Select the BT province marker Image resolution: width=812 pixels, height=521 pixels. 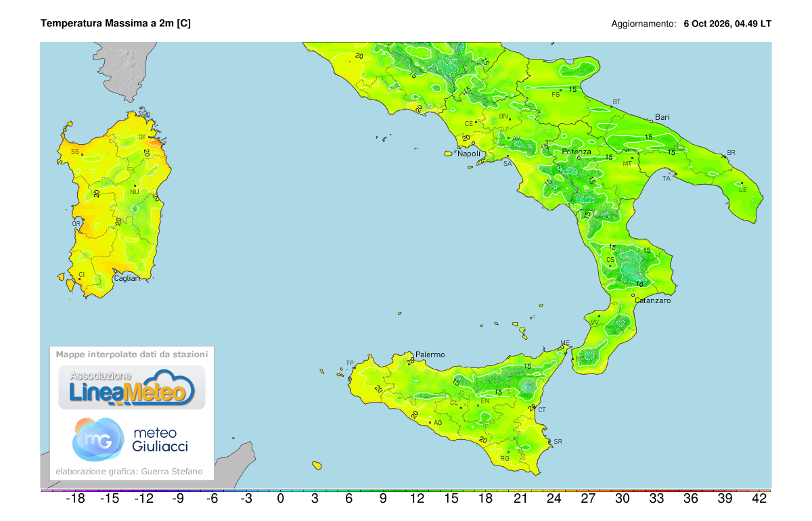[616, 102]
